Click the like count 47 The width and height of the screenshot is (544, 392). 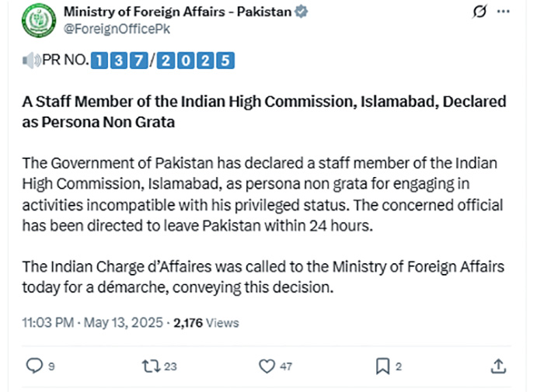click(285, 366)
